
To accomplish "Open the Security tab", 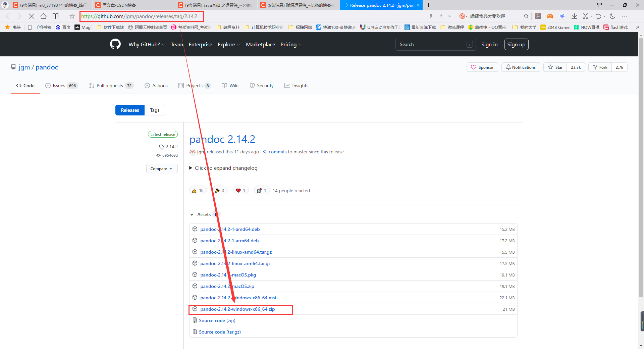I will point(262,86).
